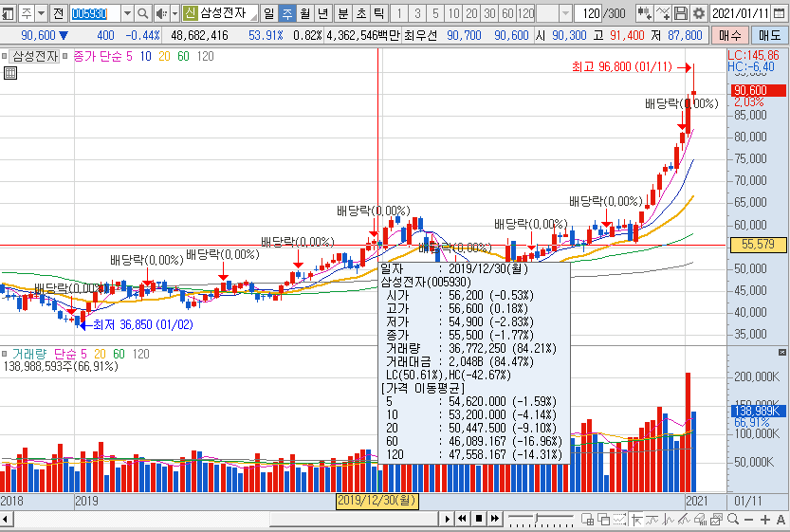
Task: Open the custom interval combo box dropdown
Action: (x=566, y=13)
